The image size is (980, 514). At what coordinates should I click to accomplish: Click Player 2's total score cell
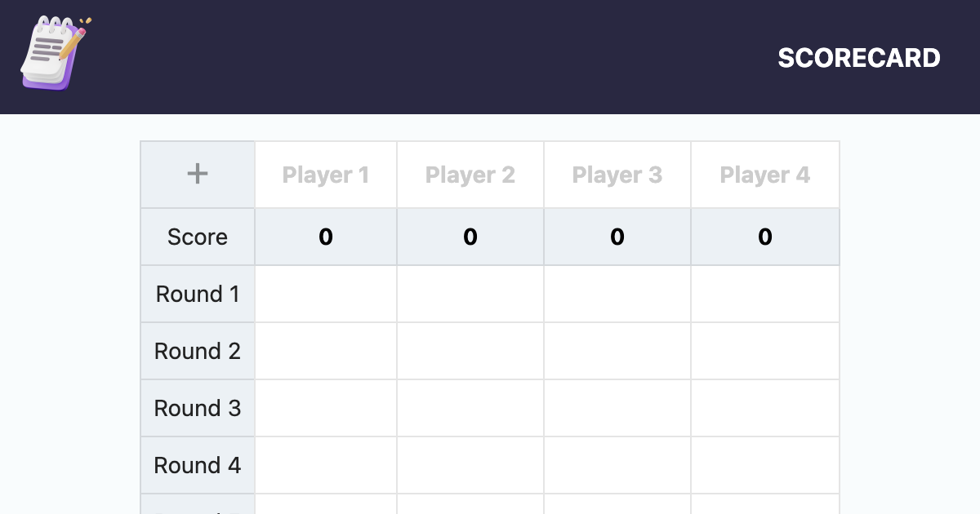470,237
